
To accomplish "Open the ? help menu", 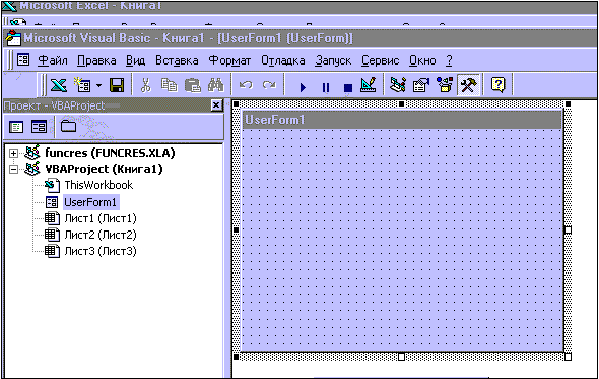I will pyautogui.click(x=449, y=60).
